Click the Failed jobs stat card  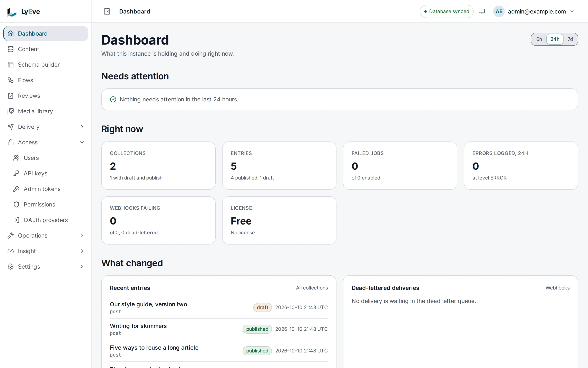(400, 166)
